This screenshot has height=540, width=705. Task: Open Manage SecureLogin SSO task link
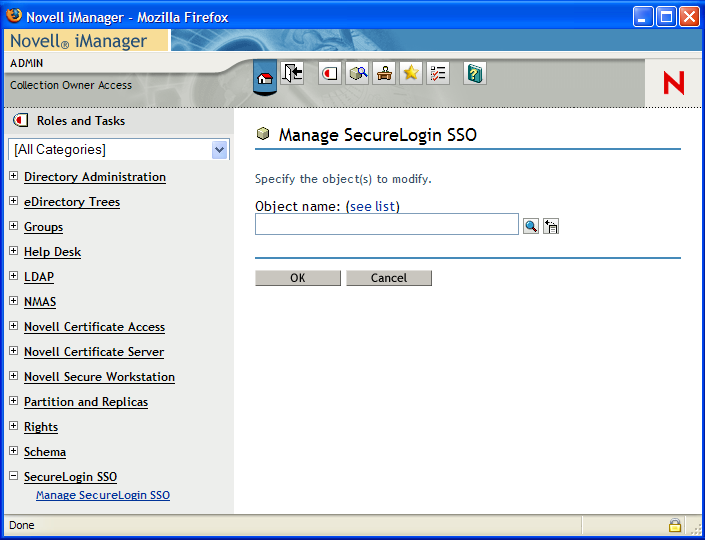[103, 495]
